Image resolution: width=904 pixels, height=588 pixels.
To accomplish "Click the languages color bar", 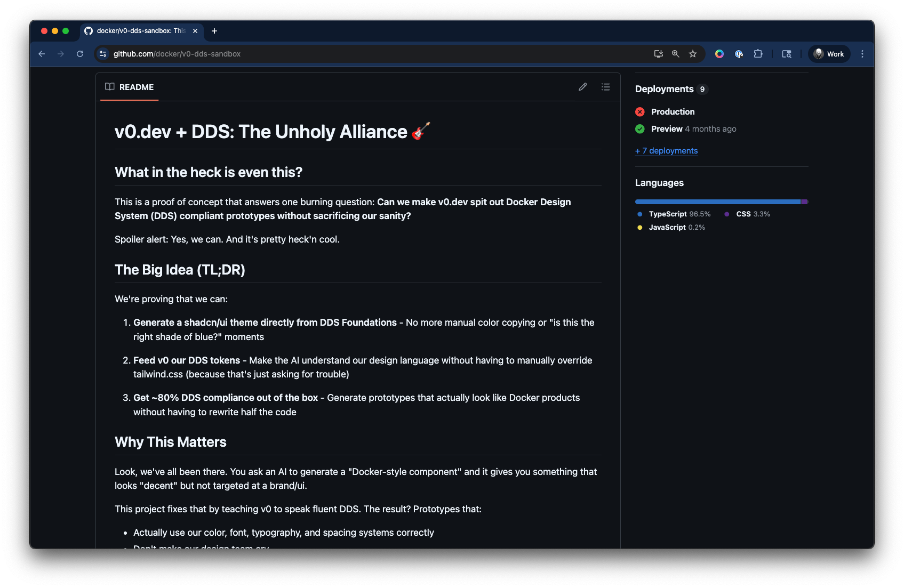I will [721, 202].
